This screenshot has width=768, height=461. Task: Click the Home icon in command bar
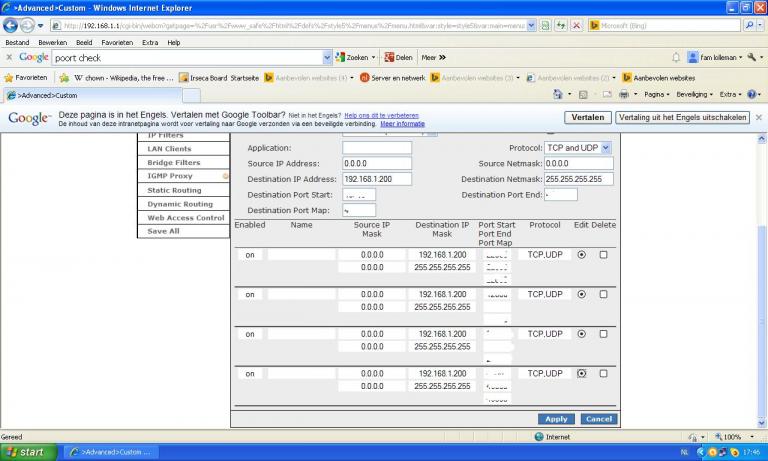[x=558, y=94]
